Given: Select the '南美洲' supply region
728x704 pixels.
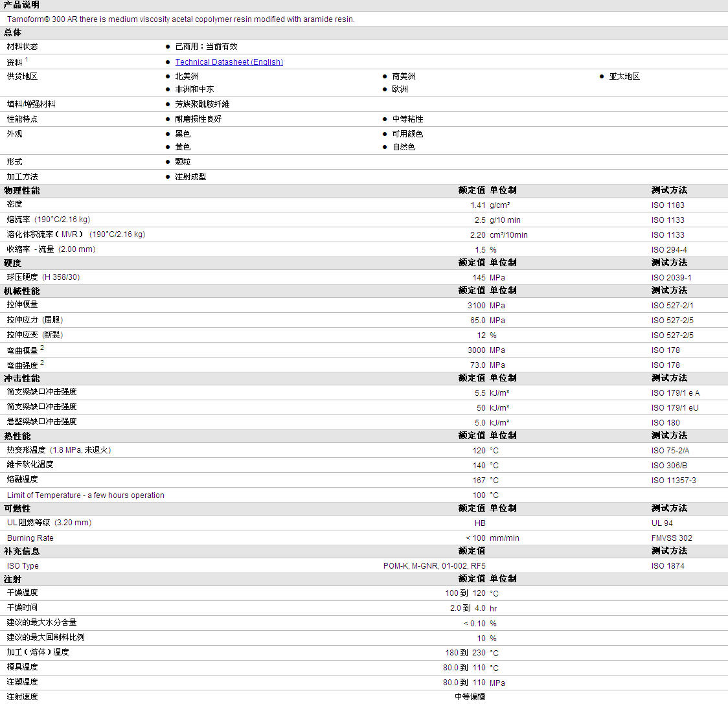Looking at the screenshot, I should click(404, 76).
